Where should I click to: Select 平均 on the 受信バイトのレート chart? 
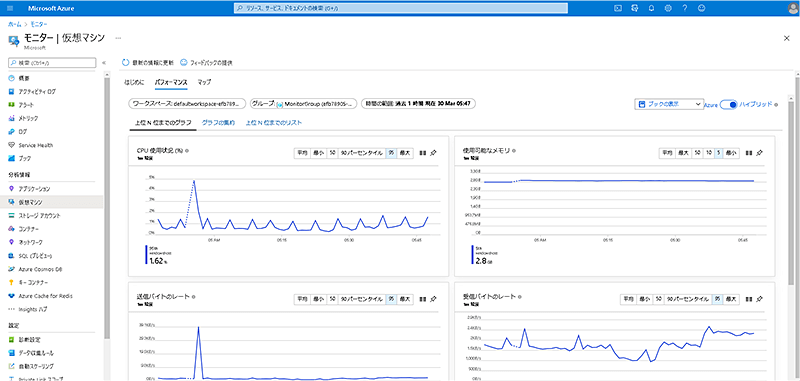[x=629, y=299]
